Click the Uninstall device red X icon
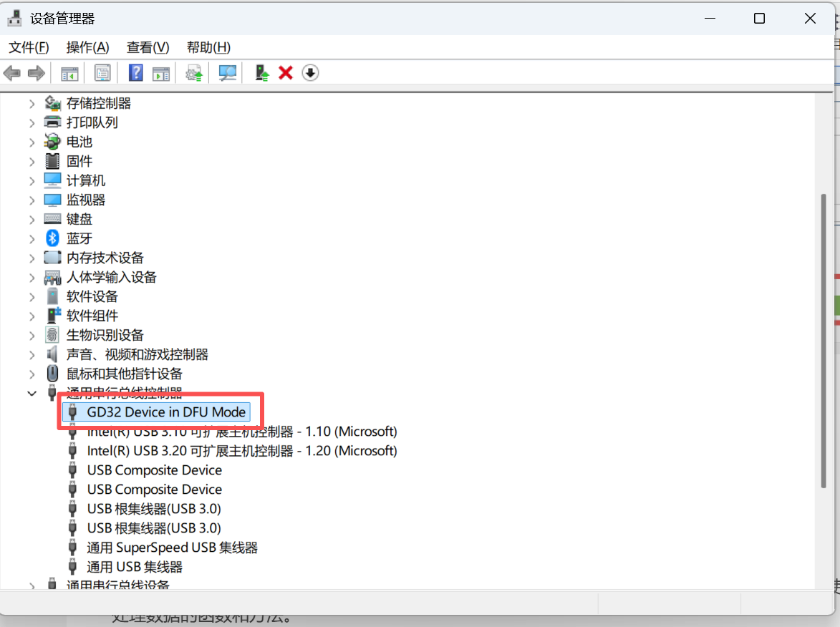The image size is (840, 627). (285, 72)
